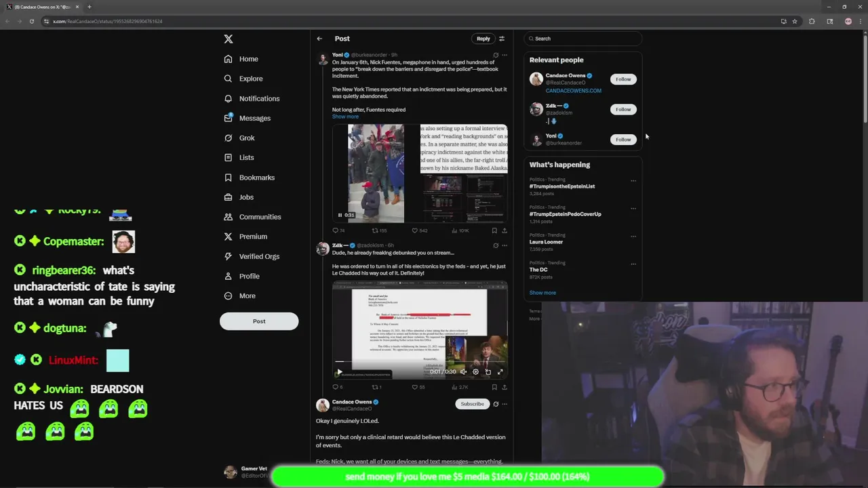
Task: Bookmark Zdk's post
Action: tap(494, 387)
